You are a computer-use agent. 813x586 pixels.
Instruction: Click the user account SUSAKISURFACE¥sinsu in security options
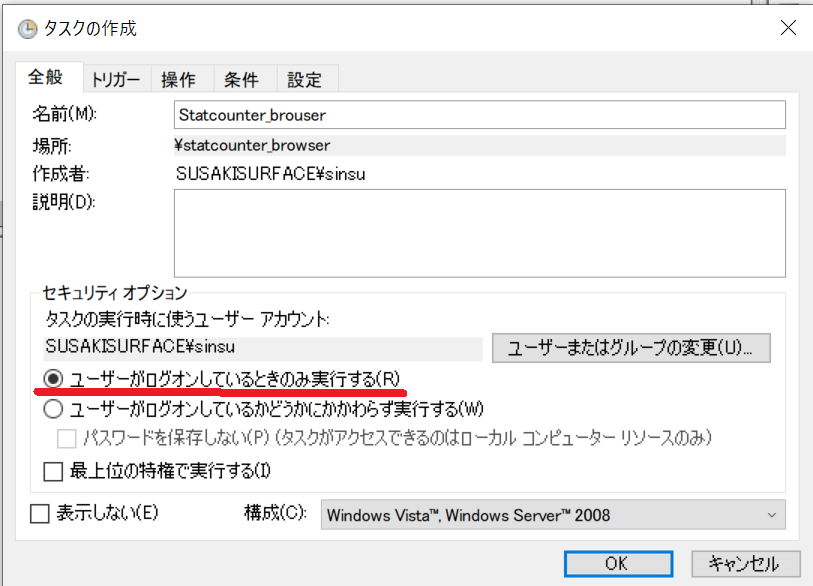click(x=263, y=347)
